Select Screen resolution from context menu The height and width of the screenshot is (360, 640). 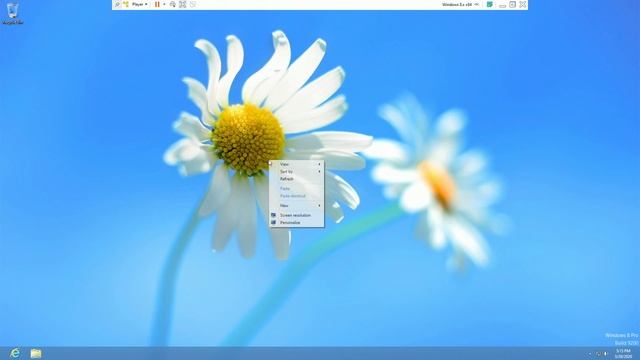[297, 215]
